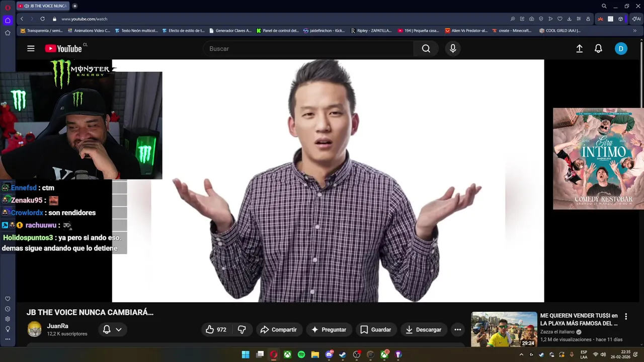The height and width of the screenshot is (362, 644).
Task: Open the Gira Intimo comedy ad
Action: tap(598, 158)
